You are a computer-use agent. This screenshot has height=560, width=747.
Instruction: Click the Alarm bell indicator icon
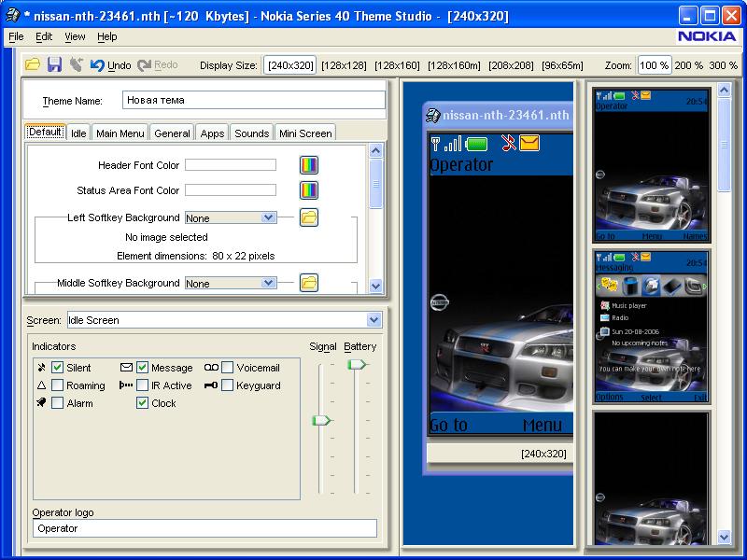41,403
